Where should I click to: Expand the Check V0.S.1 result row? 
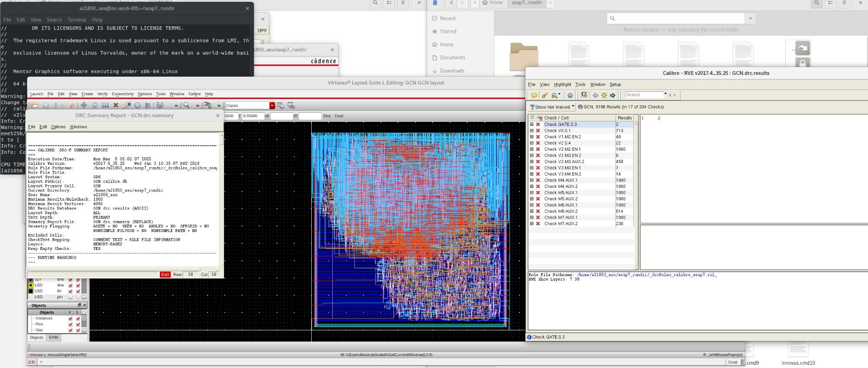tap(532, 130)
